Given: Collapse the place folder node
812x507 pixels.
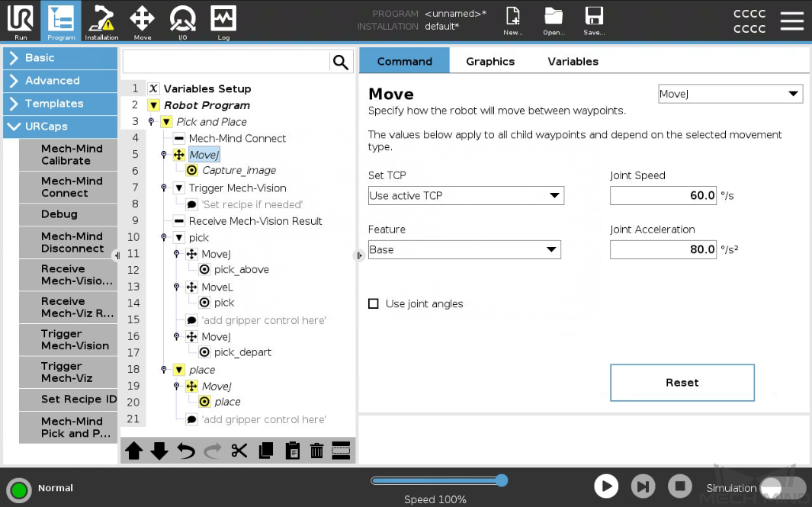Looking at the screenshot, I should [178, 370].
